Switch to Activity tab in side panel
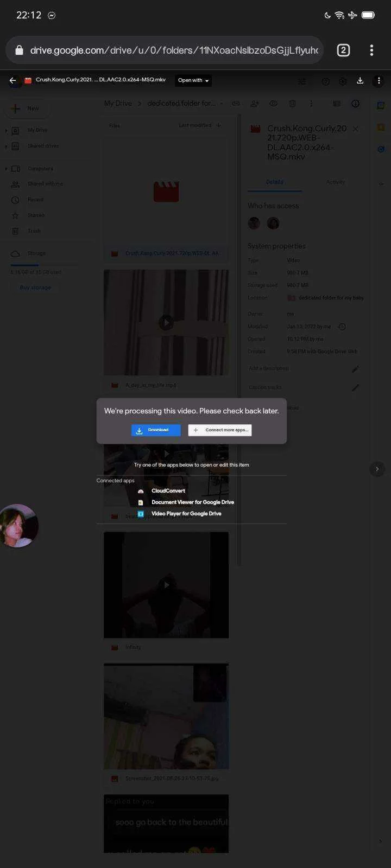Image resolution: width=391 pixels, height=868 pixels. (x=336, y=182)
